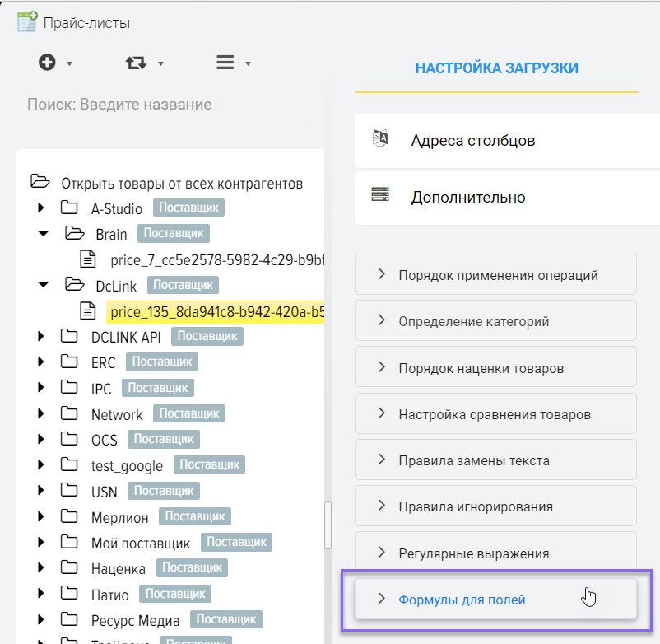
Task: Open the Настройка загрузки tab
Action: pyautogui.click(x=496, y=68)
